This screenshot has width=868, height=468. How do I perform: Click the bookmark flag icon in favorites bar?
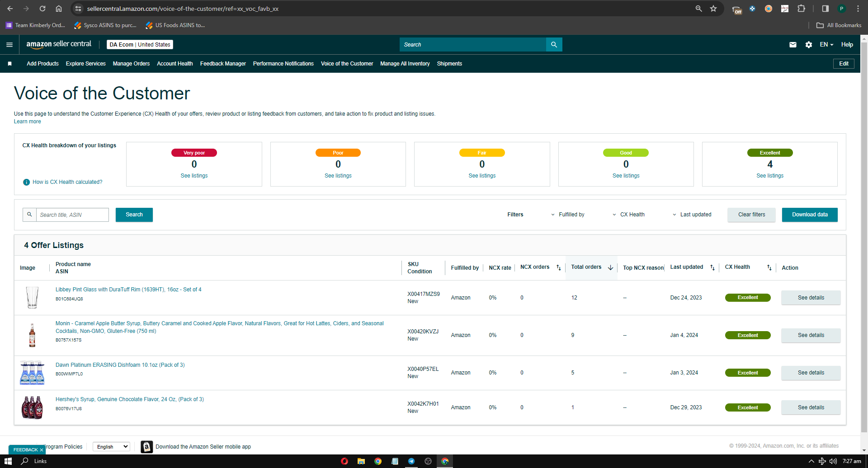point(9,64)
